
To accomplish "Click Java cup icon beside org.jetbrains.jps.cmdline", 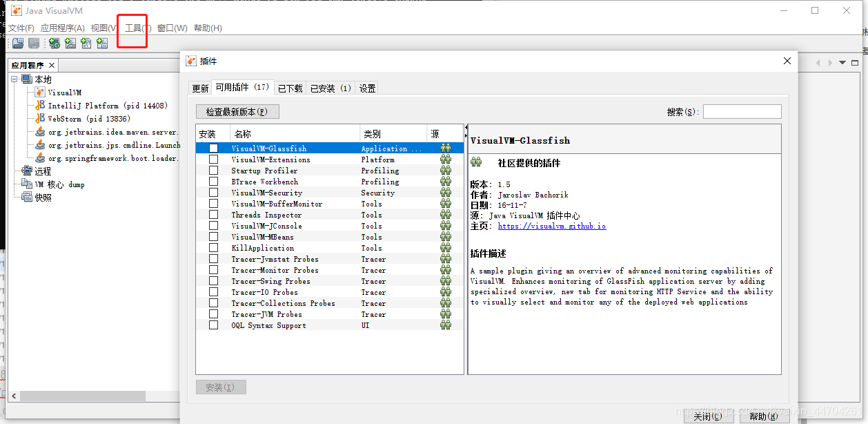I will (x=40, y=145).
